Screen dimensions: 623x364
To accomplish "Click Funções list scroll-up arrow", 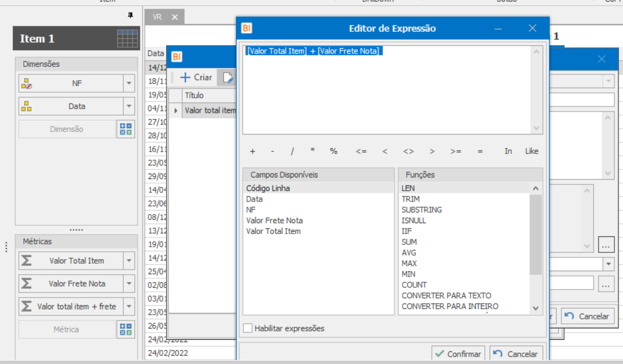I will 535,188.
